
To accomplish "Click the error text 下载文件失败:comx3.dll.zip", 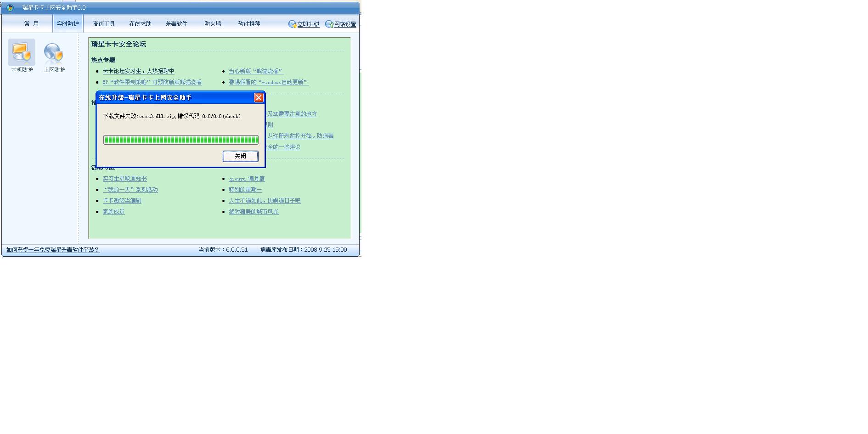I will point(139,116).
